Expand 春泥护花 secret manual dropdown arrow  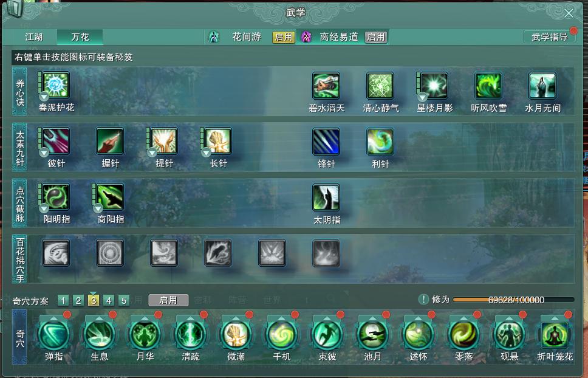click(x=44, y=97)
